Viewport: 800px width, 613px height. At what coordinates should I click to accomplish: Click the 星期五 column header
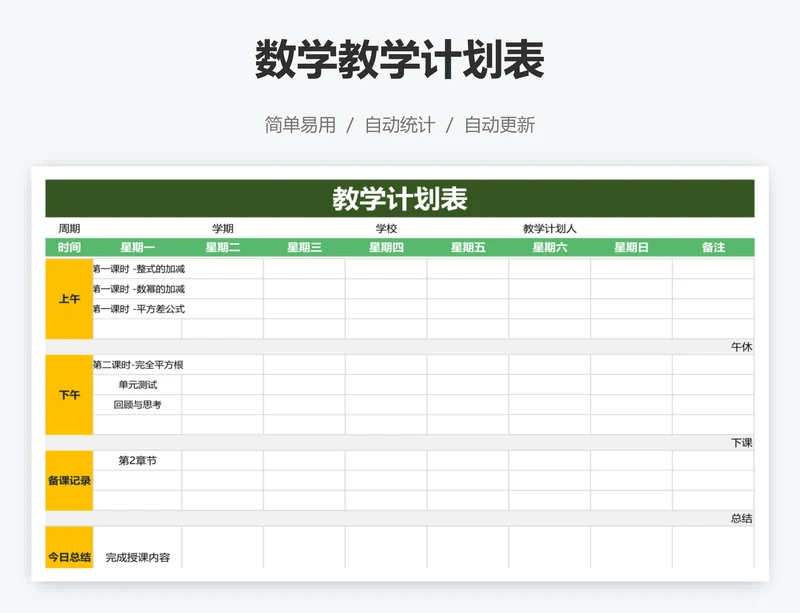tap(468, 248)
